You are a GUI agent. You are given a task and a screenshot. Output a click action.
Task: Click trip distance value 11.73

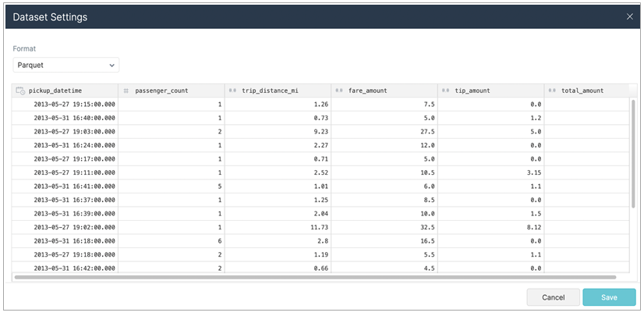click(320, 227)
